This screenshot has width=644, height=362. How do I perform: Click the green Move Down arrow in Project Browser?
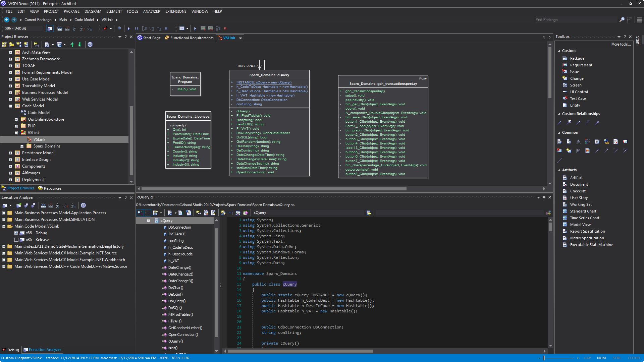tap(79, 45)
